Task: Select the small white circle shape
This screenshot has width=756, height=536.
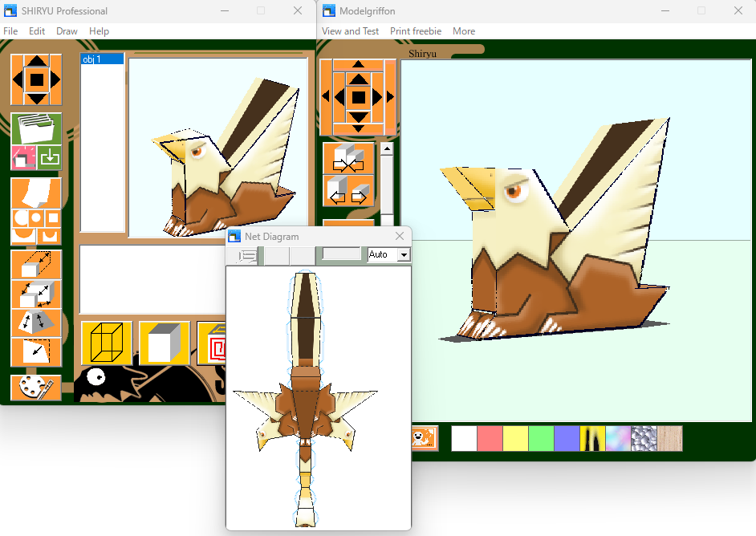Action: 35,218
